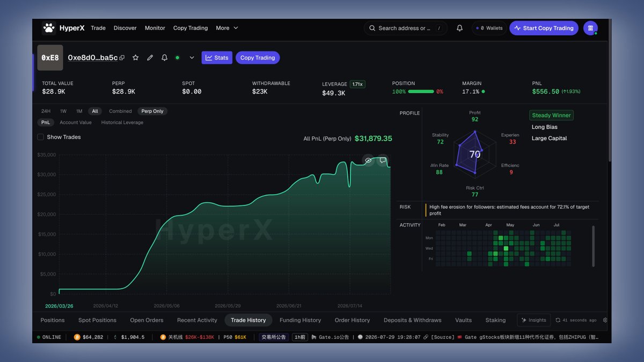Click the Ethereum price ticker $1,904.5
This screenshot has width=644, height=362.
pyautogui.click(x=129, y=337)
